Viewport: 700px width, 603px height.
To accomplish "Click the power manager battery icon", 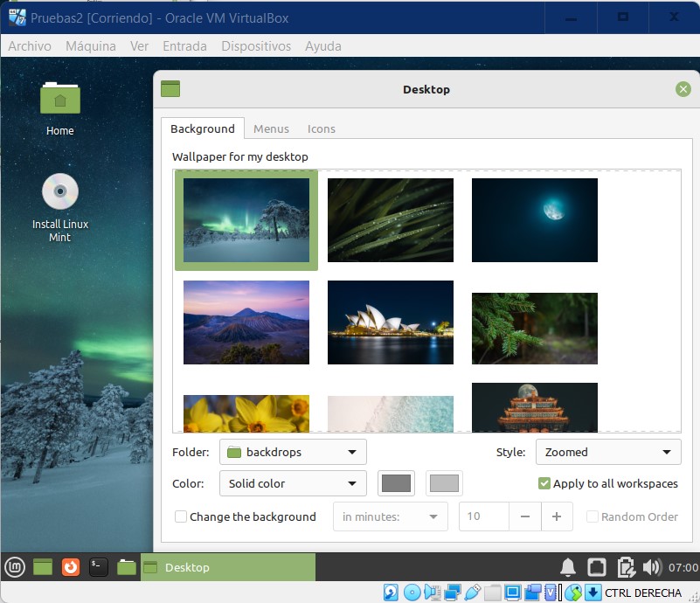I will pyautogui.click(x=624, y=567).
